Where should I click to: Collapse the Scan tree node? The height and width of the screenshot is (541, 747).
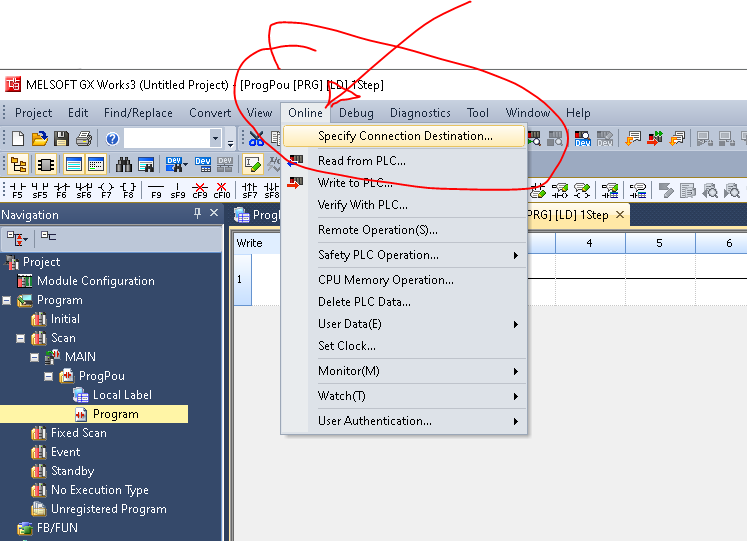(20, 339)
